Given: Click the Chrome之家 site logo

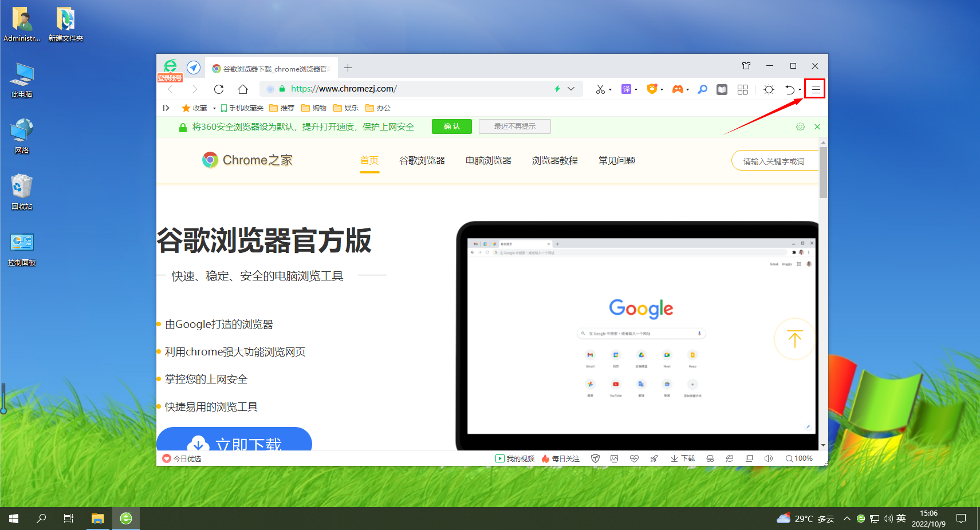Looking at the screenshot, I should (x=247, y=160).
